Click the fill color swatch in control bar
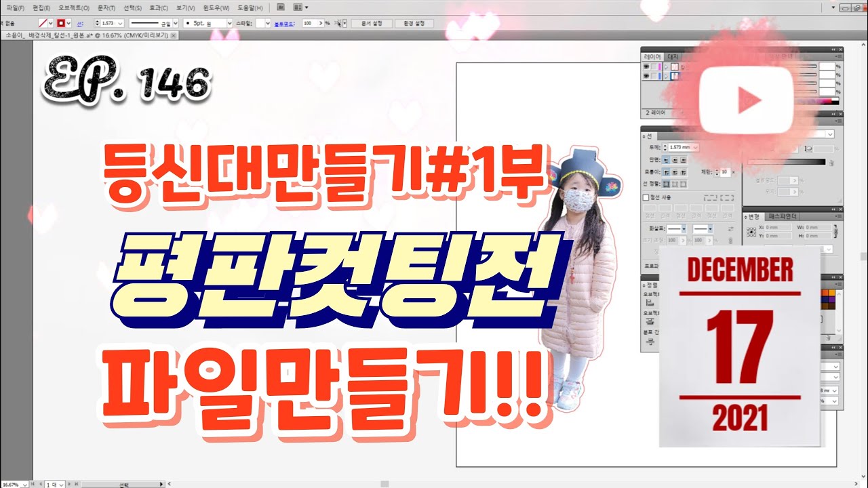This screenshot has height=488, width=868. (x=43, y=23)
